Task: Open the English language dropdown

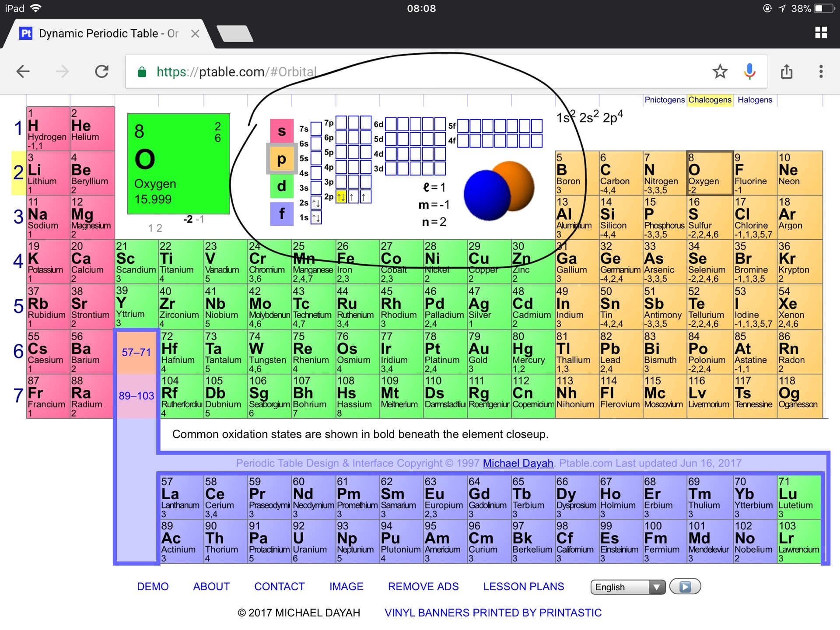Action: click(x=627, y=587)
